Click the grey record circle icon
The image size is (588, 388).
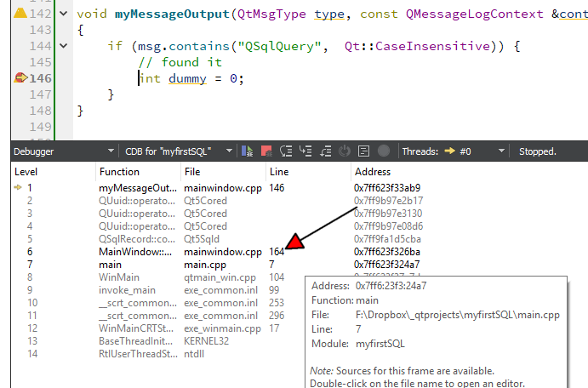pos(384,151)
